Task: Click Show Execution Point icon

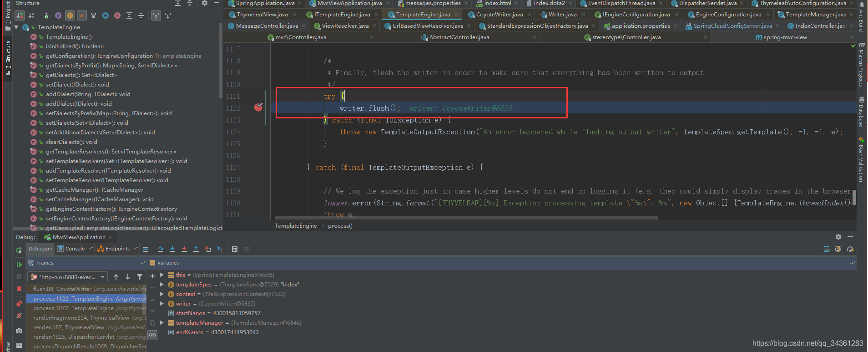Action: click(x=146, y=249)
